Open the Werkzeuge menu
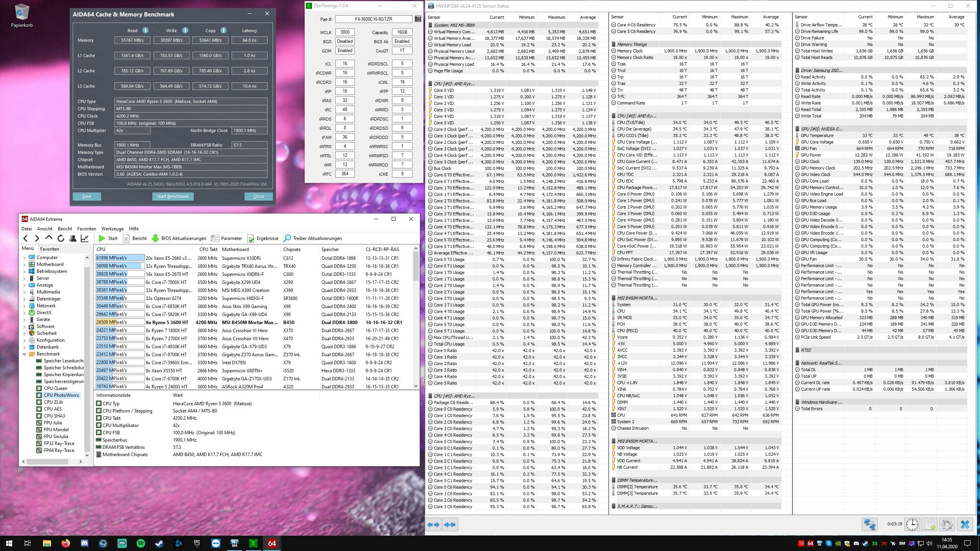 coord(113,228)
